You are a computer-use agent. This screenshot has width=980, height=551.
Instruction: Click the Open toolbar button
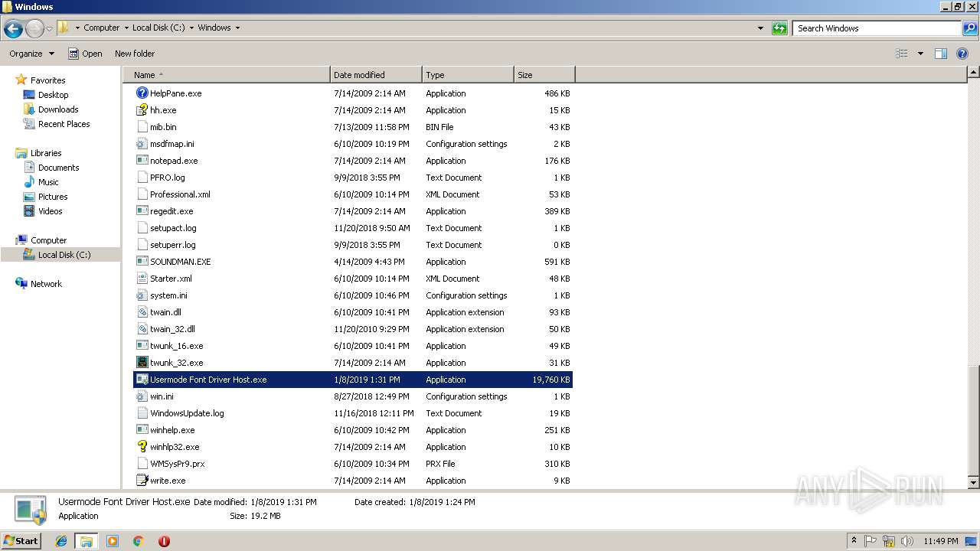pos(85,54)
